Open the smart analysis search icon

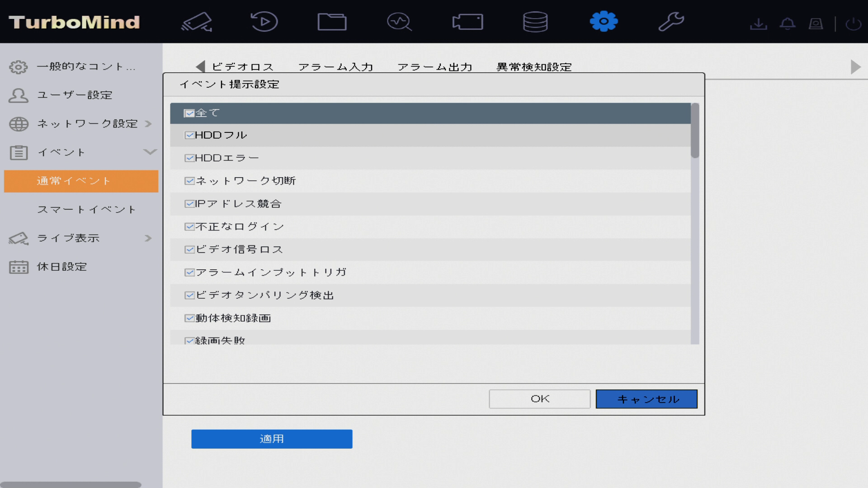[399, 22]
